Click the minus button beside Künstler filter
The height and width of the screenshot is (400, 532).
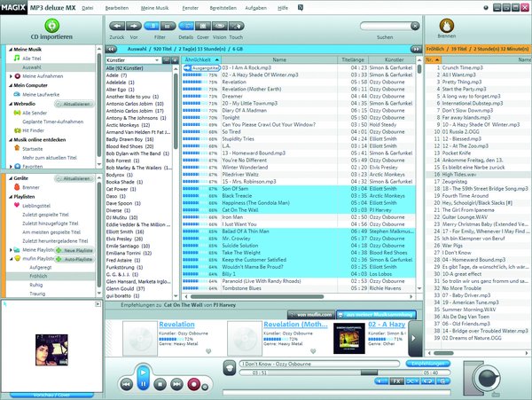click(166, 60)
